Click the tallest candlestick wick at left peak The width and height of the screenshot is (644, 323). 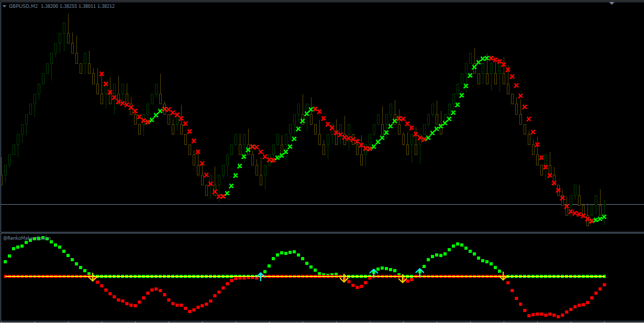point(68,21)
